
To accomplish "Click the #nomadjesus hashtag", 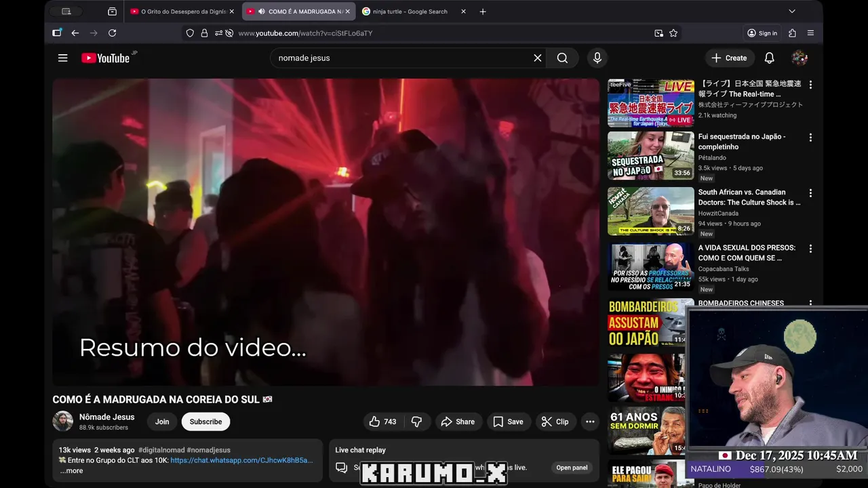I will point(209,450).
